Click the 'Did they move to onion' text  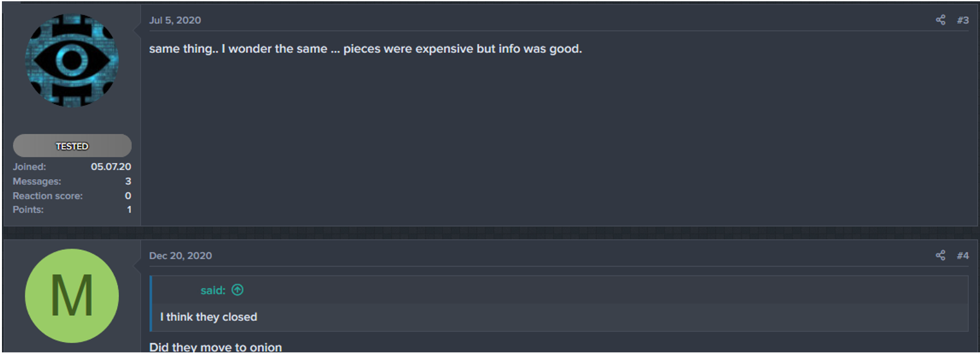coord(216,347)
